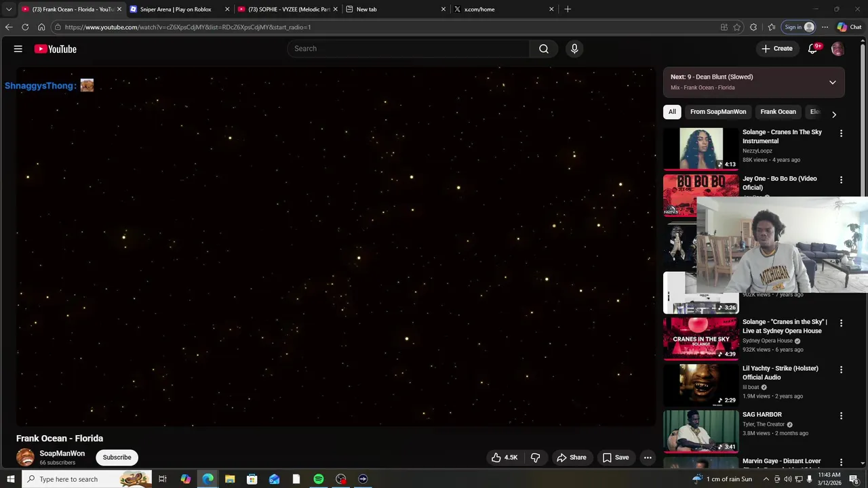Open Spotify from the taskbar

click(319, 479)
